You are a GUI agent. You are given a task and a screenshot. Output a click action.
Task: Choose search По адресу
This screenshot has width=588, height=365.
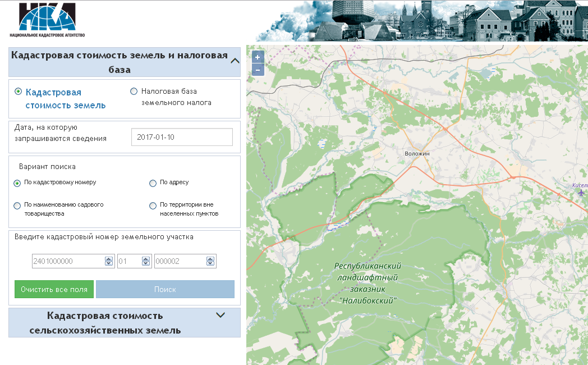tap(153, 183)
